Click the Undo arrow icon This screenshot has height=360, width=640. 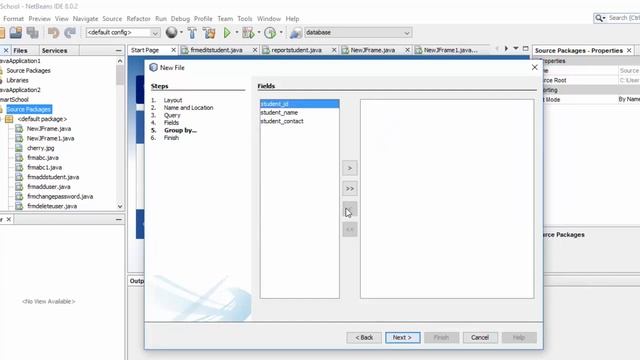click(53, 32)
